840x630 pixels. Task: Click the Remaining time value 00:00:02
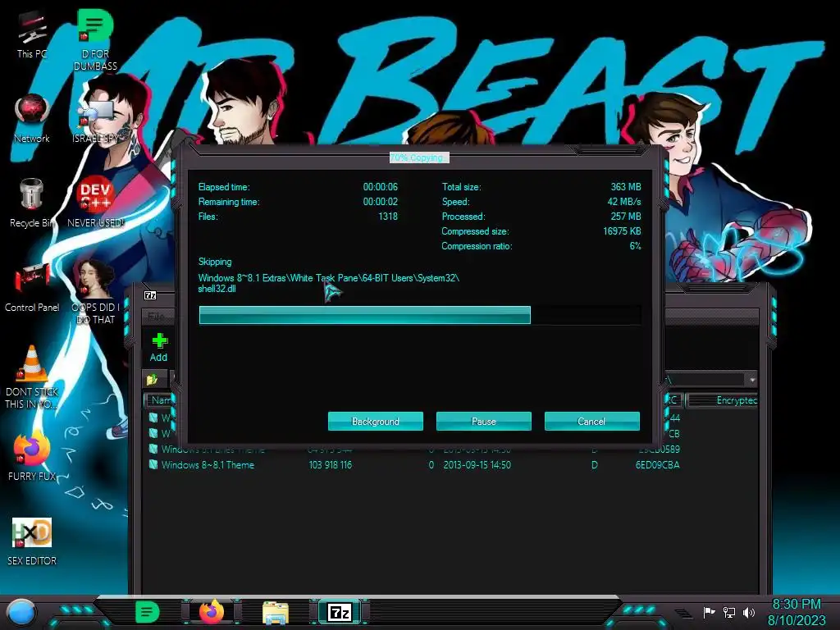(x=381, y=202)
